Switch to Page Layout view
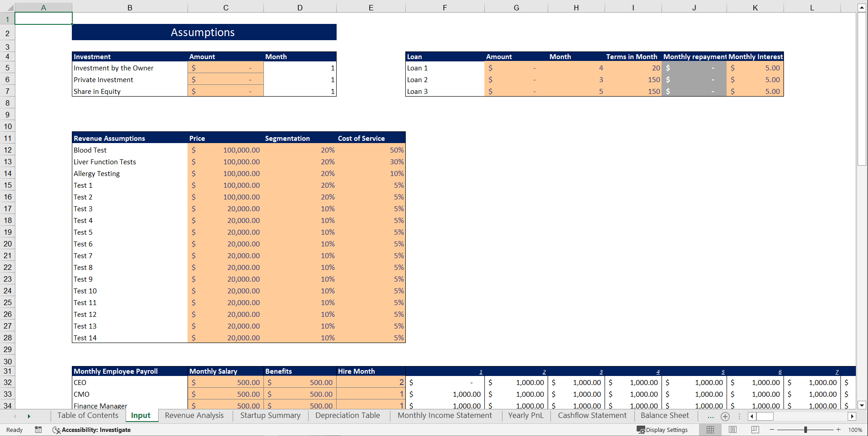Screen dimensions: 868x436 [x=733, y=430]
